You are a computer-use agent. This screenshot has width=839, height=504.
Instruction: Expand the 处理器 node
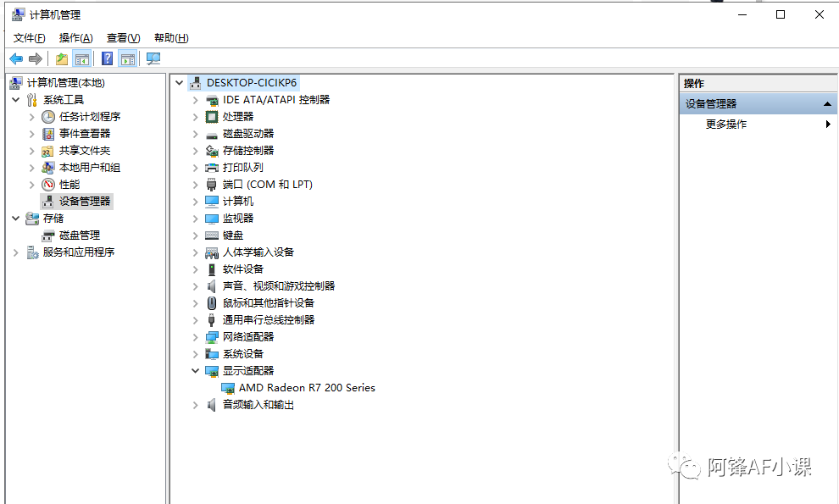(x=196, y=116)
